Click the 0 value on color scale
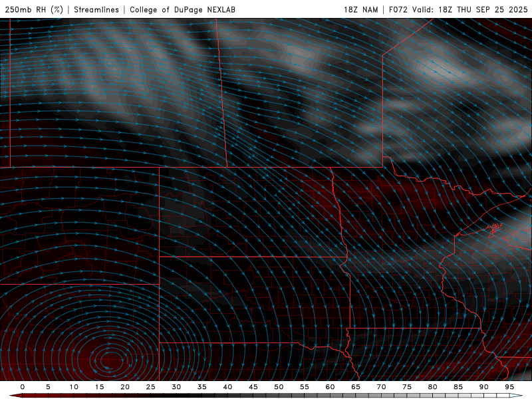532x399 pixels. [23, 387]
